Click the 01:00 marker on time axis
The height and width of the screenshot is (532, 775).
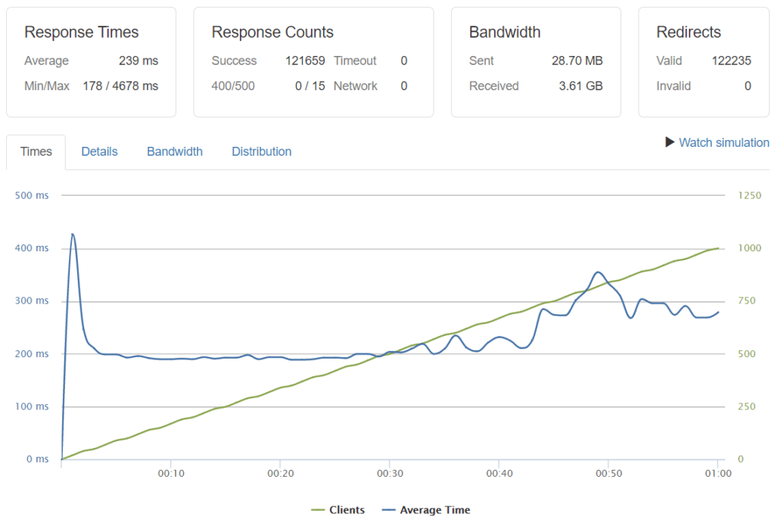(x=717, y=474)
